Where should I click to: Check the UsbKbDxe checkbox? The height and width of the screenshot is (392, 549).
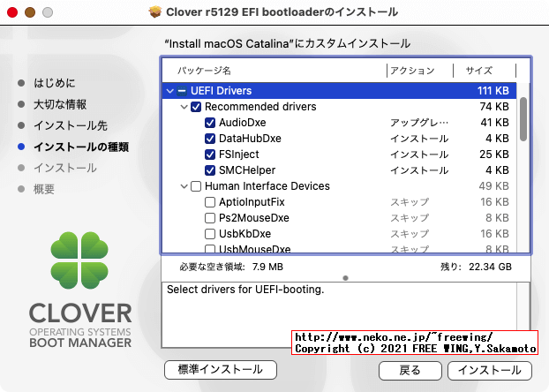coord(210,234)
